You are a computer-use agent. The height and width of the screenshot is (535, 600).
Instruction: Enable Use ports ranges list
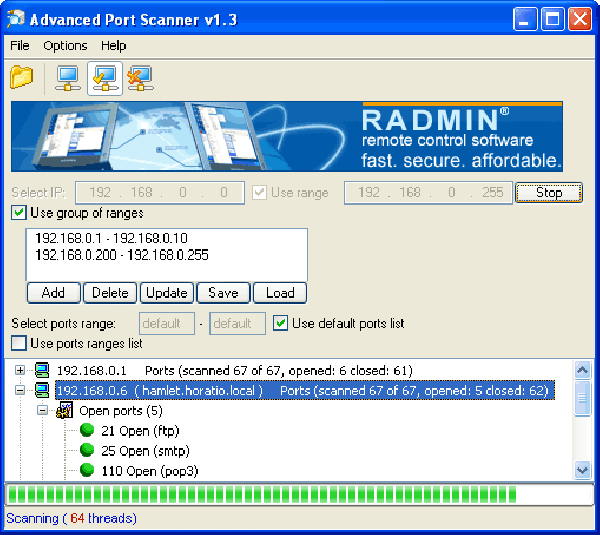point(19,343)
